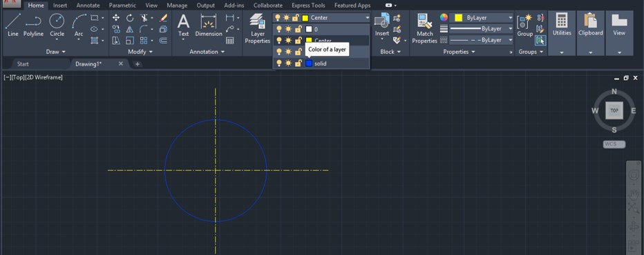Viewport: 644px width, 255px height.
Task: Select the Arc tool
Action: pos(79,25)
